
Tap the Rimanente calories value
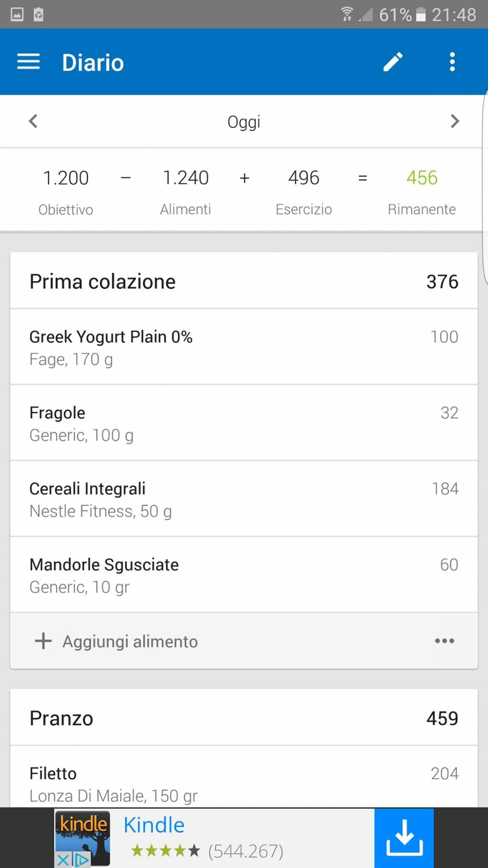tap(422, 178)
